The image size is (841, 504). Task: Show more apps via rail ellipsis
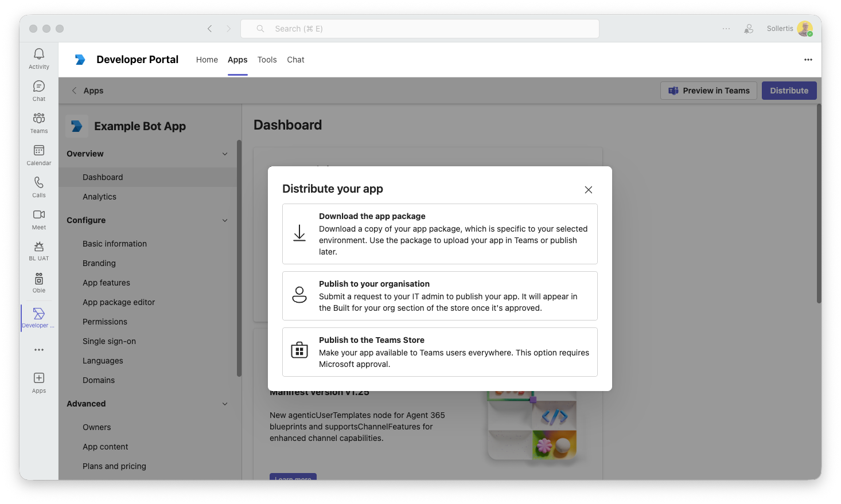(39, 350)
